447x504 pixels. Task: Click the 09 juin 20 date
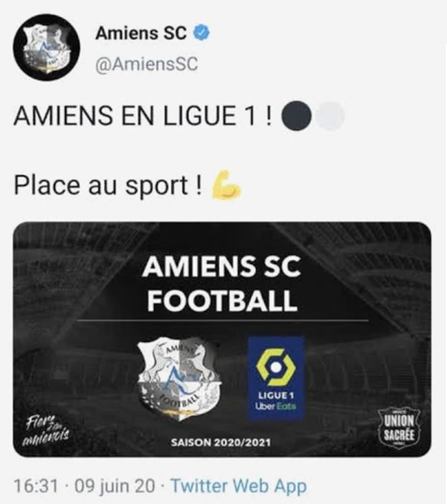point(115,486)
